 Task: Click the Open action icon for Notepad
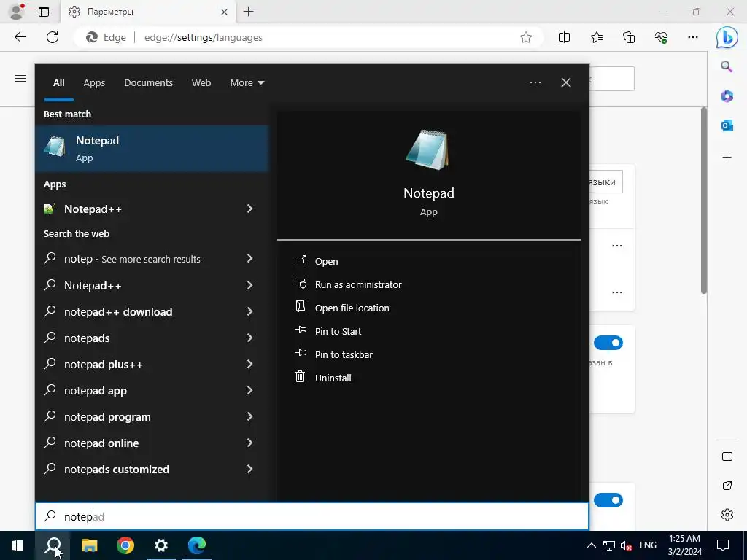click(x=300, y=260)
